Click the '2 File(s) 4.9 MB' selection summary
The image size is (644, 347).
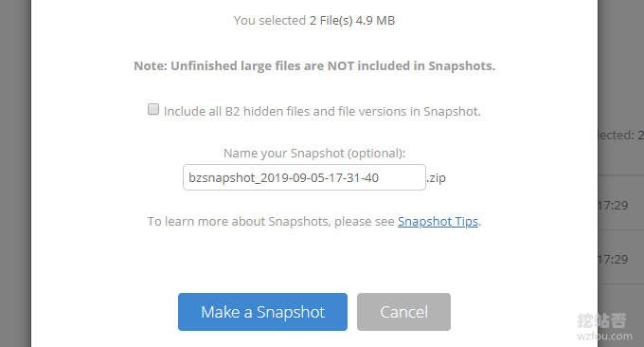pos(352,20)
